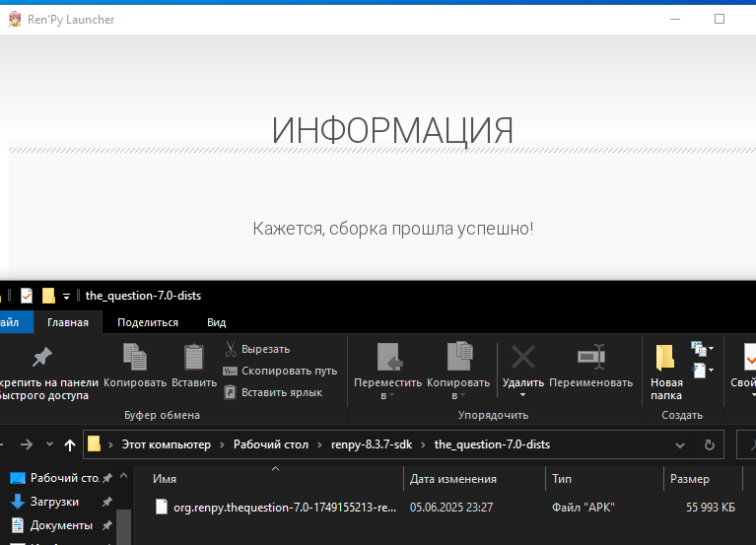Go forward with the Explorer forward arrow
The height and width of the screenshot is (545, 756).
tap(27, 444)
